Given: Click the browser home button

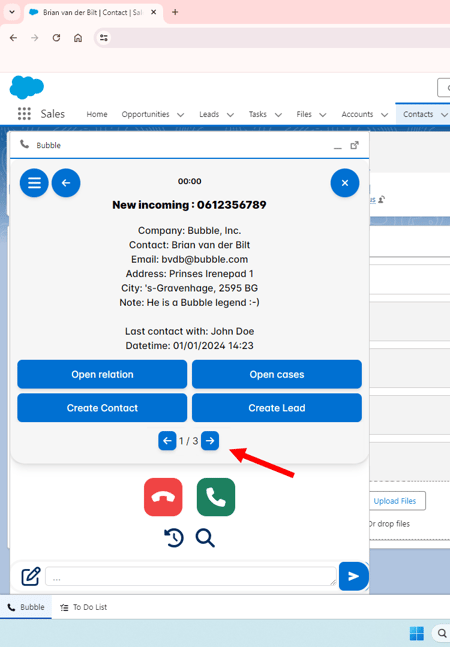Looking at the screenshot, I should (x=78, y=38).
